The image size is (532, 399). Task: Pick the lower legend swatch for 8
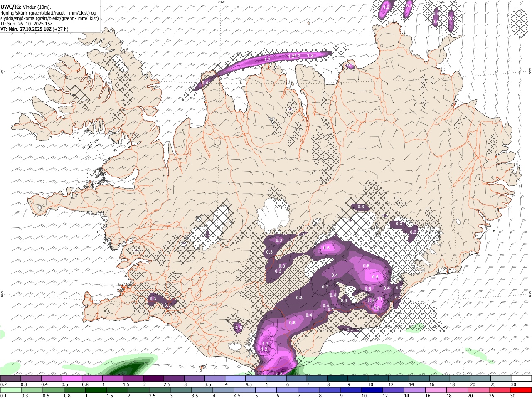click(330, 390)
